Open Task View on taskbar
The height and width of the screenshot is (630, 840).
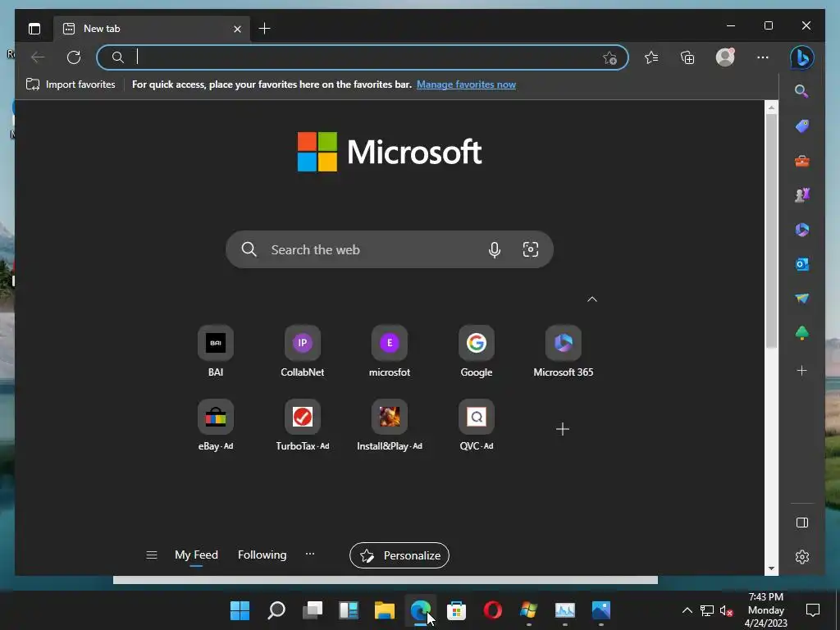313,610
